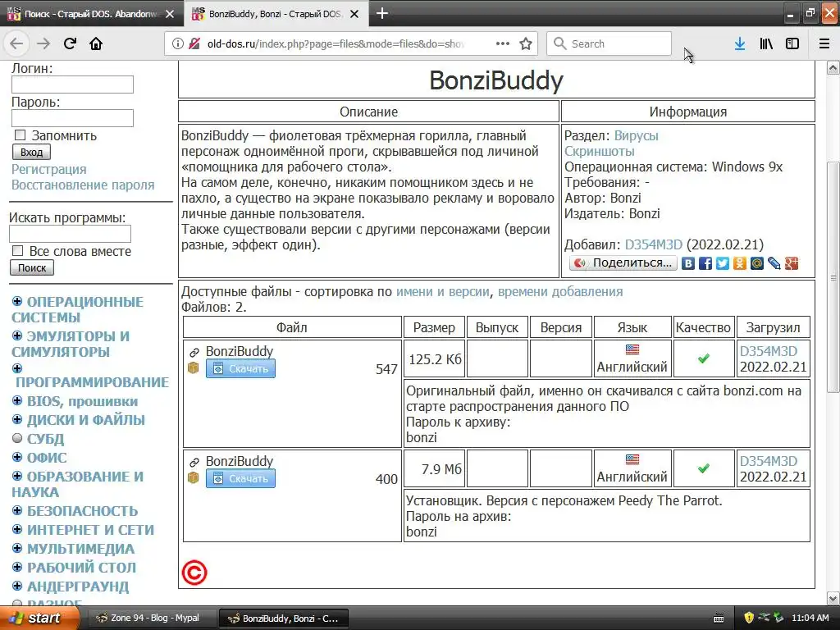
Task: Open the Вирусы section link
Action: point(637,135)
